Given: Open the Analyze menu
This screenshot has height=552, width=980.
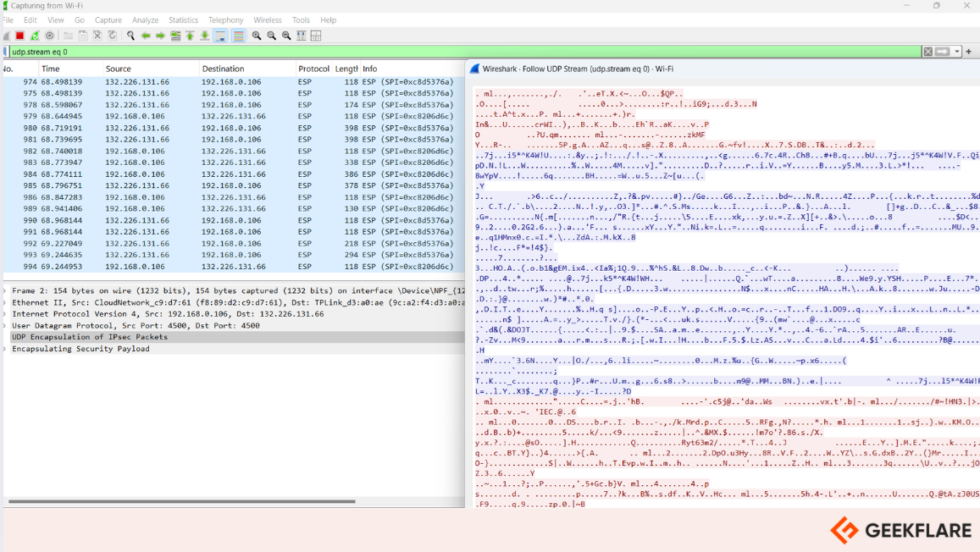Looking at the screenshot, I should 145,20.
